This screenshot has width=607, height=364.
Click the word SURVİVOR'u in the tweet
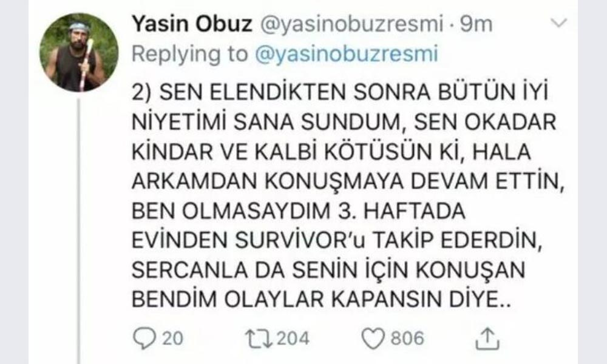(300, 240)
